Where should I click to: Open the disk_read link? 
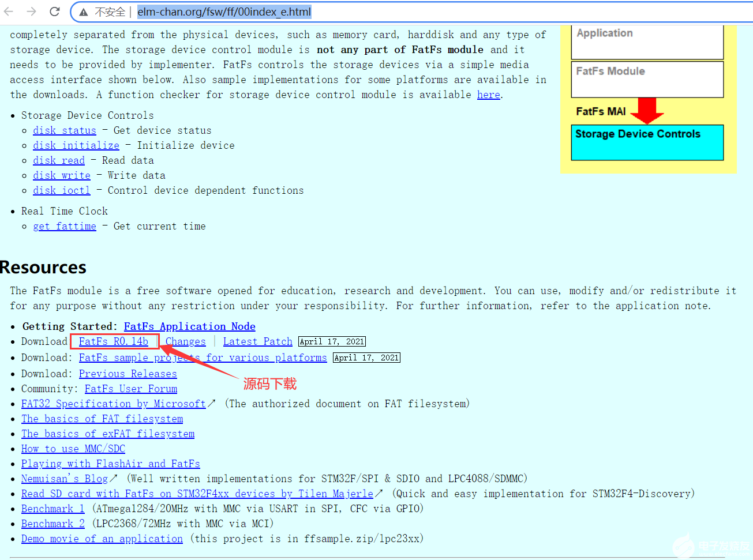59,160
